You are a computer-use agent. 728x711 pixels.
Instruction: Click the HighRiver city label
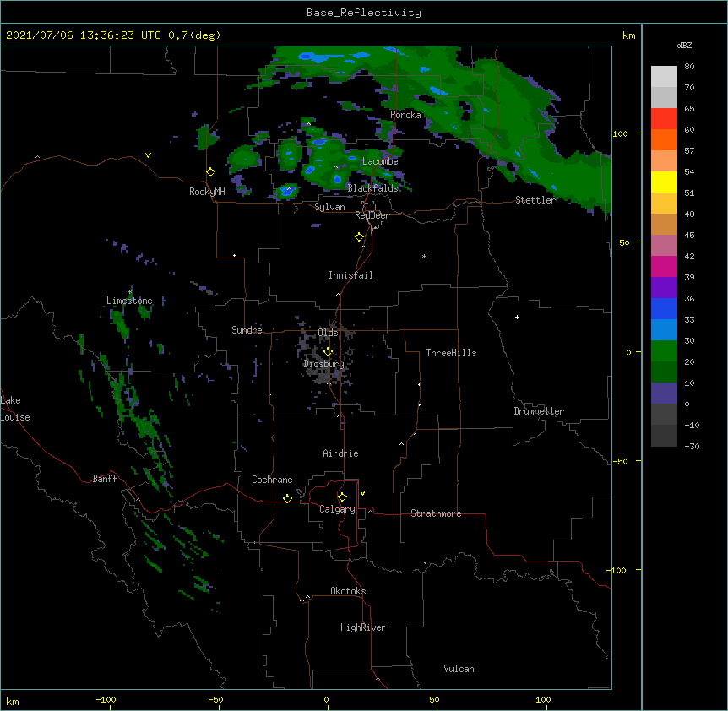363,627
